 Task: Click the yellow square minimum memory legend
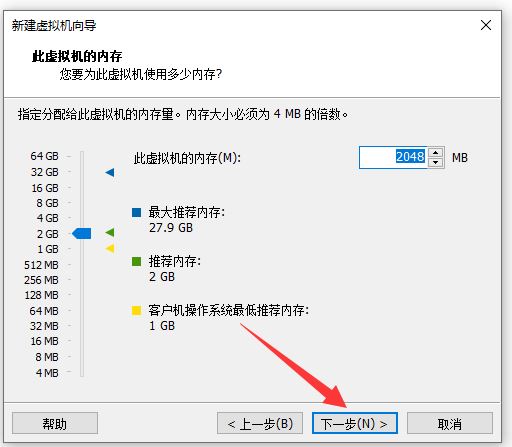136,310
